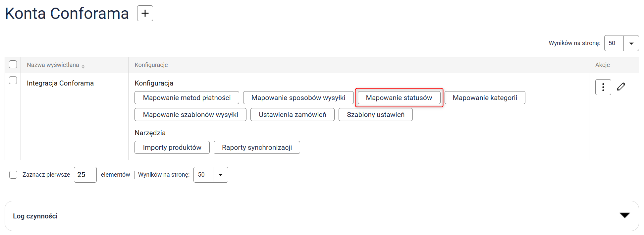Expand the Log czynności panel arrow

[x=624, y=215]
